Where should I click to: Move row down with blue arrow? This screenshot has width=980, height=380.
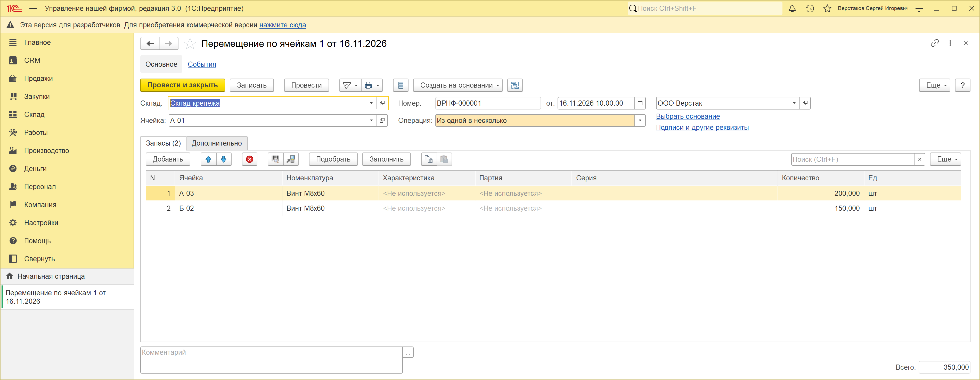[x=224, y=159]
